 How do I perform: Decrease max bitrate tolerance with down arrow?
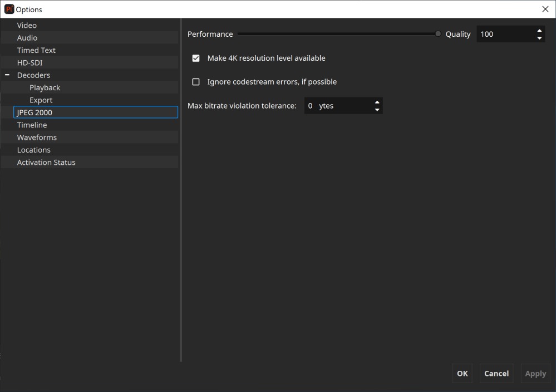point(377,110)
